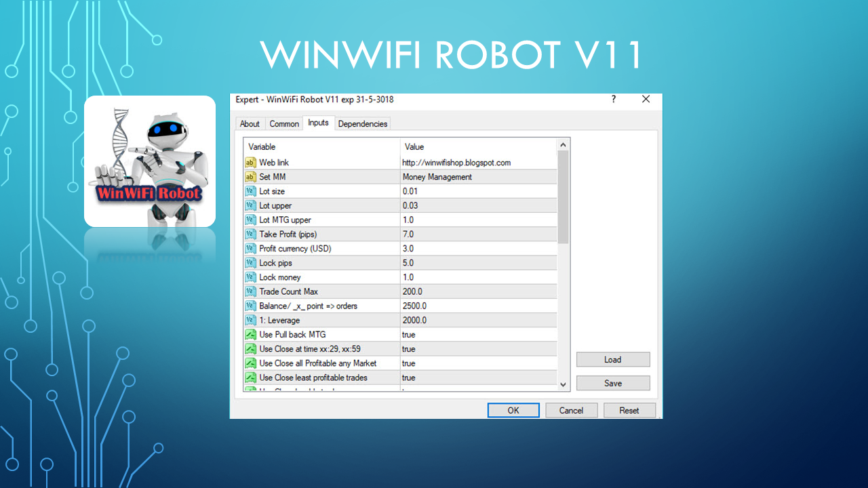The image size is (868, 488).
Task: Edit the Lock pips value 5.0
Action: coord(478,263)
